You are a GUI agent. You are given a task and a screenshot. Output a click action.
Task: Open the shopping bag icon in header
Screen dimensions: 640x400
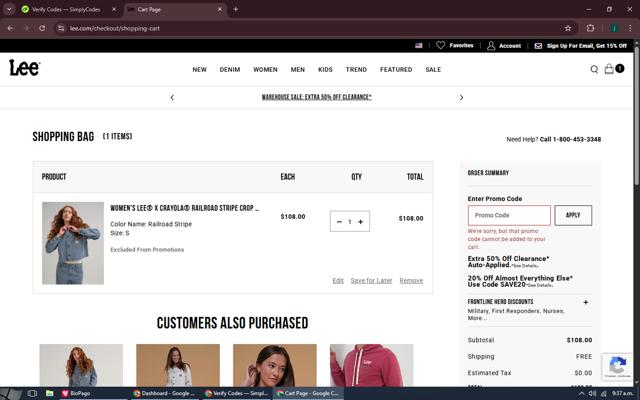(x=609, y=69)
